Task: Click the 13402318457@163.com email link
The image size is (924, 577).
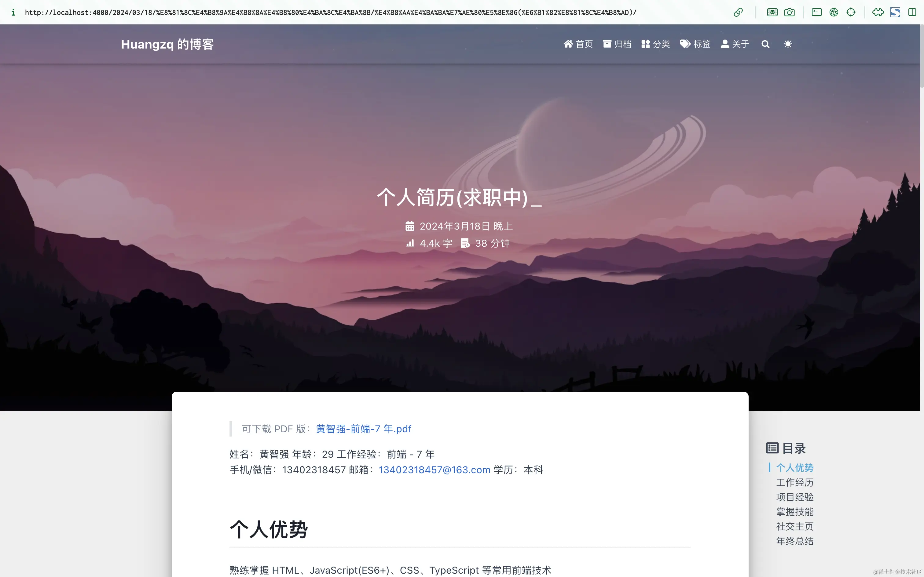Action: coord(435,470)
